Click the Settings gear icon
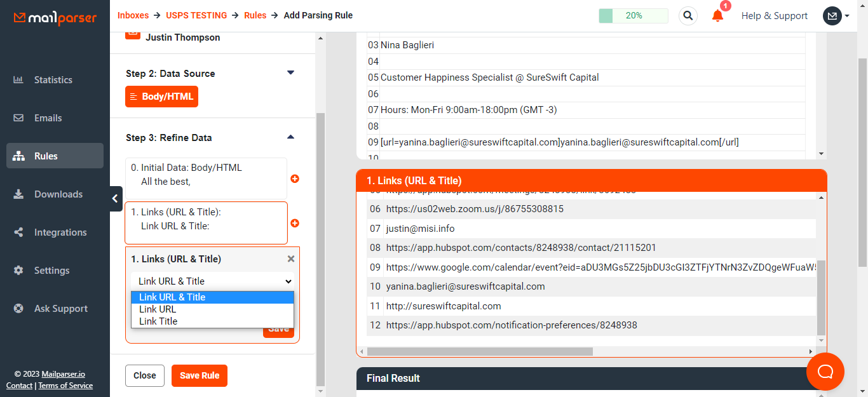 point(18,271)
